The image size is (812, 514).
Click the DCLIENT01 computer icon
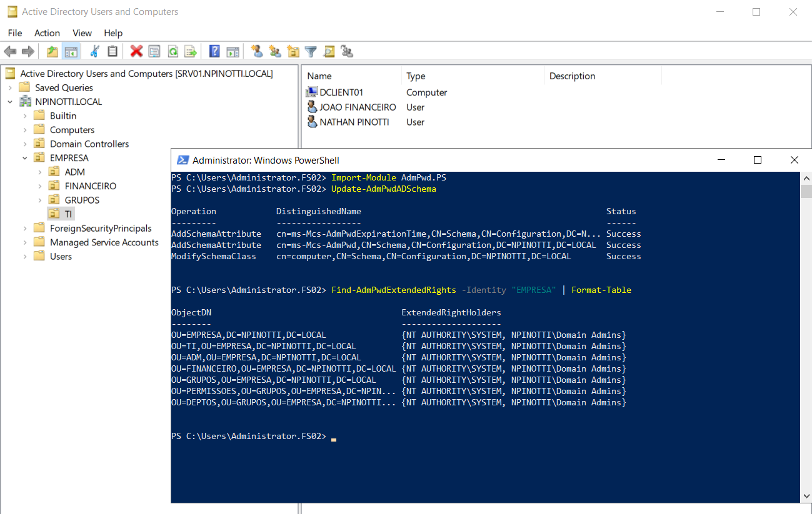click(x=311, y=92)
